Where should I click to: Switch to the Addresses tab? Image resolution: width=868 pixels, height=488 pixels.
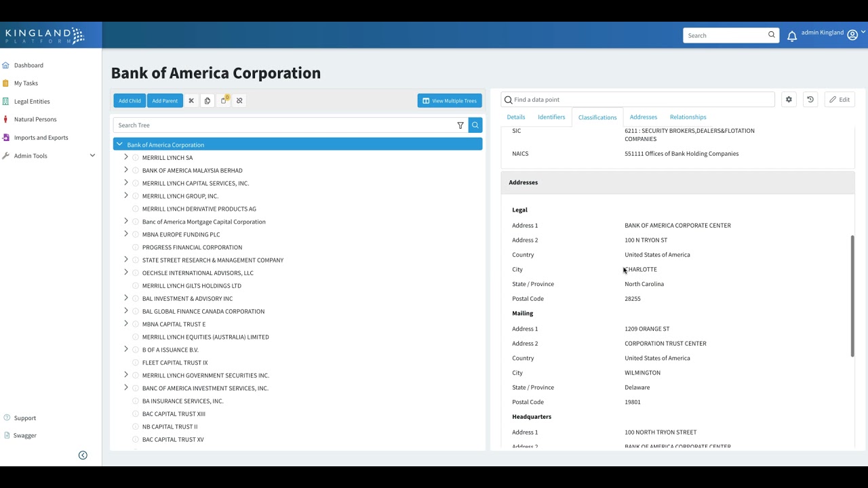(x=644, y=117)
